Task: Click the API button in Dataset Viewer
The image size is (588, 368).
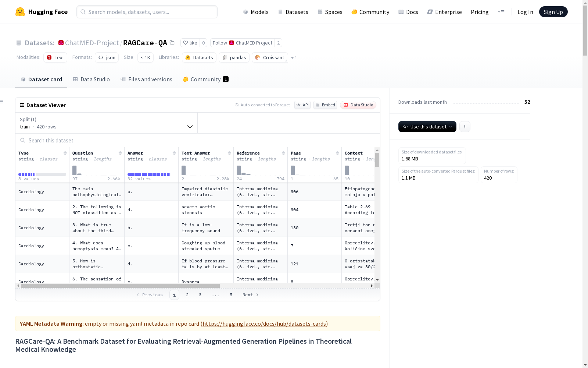Action: click(x=302, y=105)
